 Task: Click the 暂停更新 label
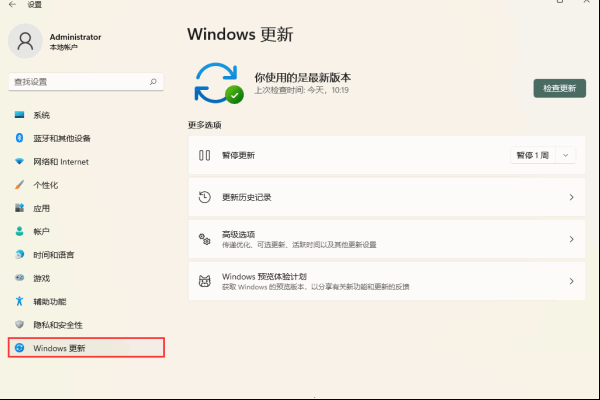click(x=238, y=155)
